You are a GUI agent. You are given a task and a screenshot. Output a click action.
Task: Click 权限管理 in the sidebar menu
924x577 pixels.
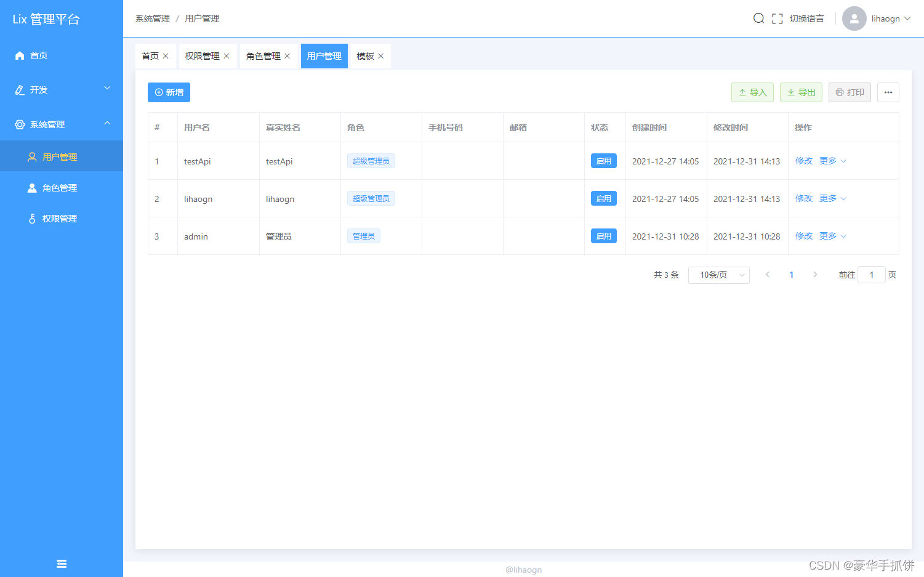click(x=62, y=219)
